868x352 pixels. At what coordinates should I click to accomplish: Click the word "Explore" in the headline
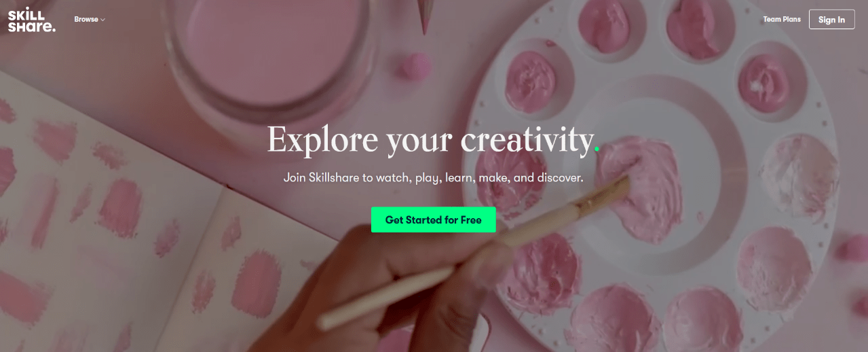click(x=323, y=139)
